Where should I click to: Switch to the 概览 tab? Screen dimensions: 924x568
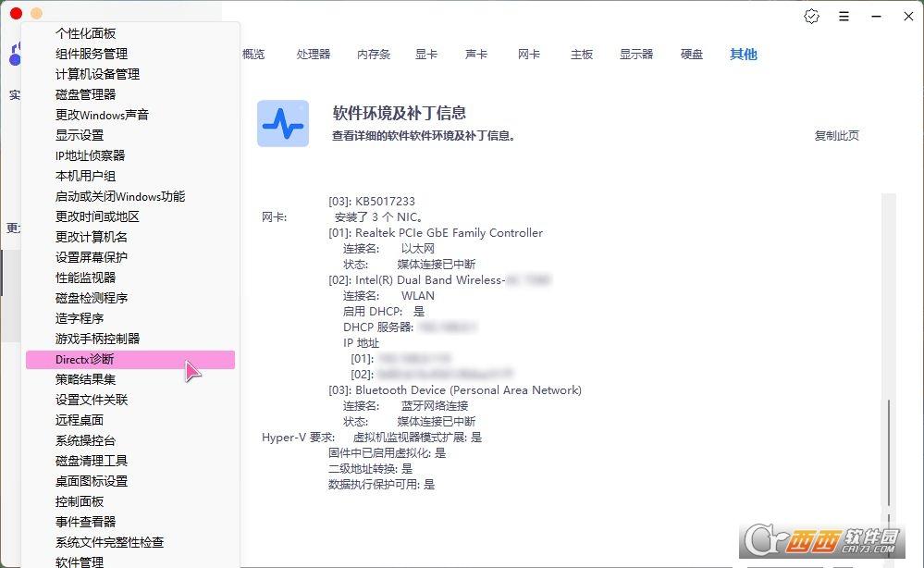click(253, 55)
